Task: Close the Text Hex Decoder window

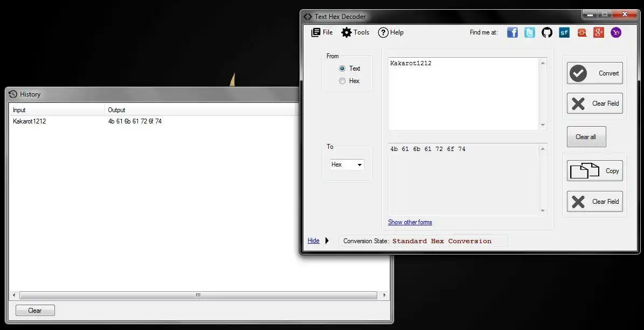Action: click(x=625, y=15)
